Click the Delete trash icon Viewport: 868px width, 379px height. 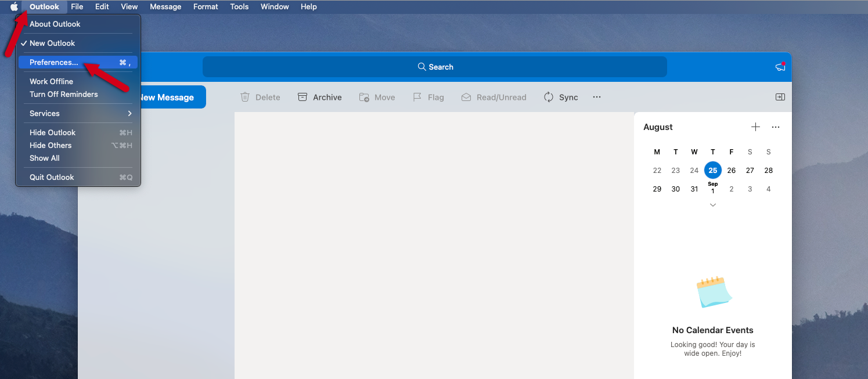click(x=245, y=97)
